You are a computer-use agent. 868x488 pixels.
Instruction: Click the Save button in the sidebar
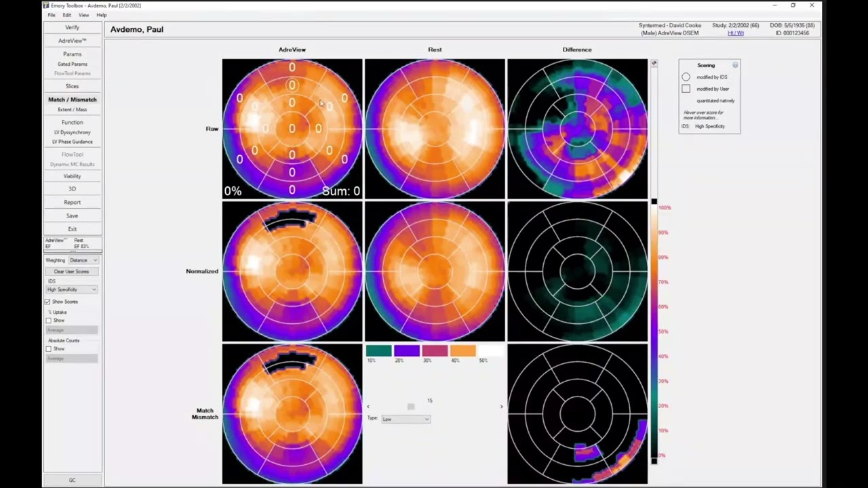(x=73, y=216)
